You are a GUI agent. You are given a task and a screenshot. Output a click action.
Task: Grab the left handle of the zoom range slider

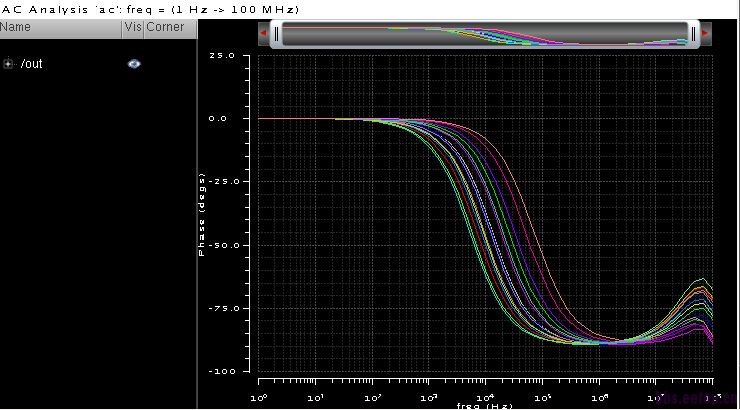[277, 34]
